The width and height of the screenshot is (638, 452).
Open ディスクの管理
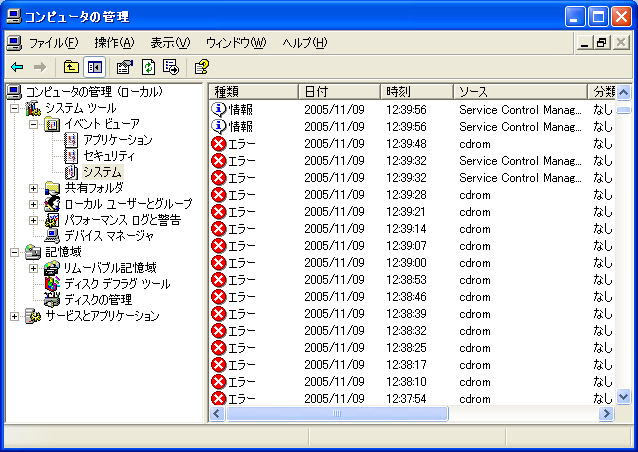point(98,300)
